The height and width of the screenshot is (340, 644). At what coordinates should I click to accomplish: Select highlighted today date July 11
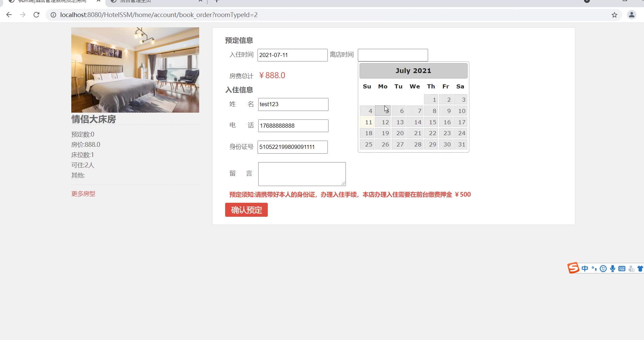point(367,122)
